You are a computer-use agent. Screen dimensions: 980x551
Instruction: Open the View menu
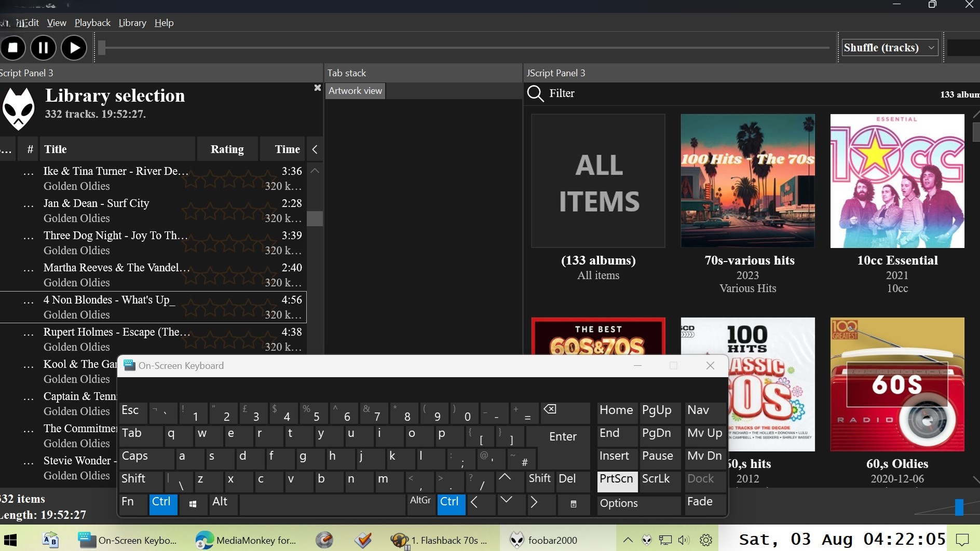click(57, 23)
